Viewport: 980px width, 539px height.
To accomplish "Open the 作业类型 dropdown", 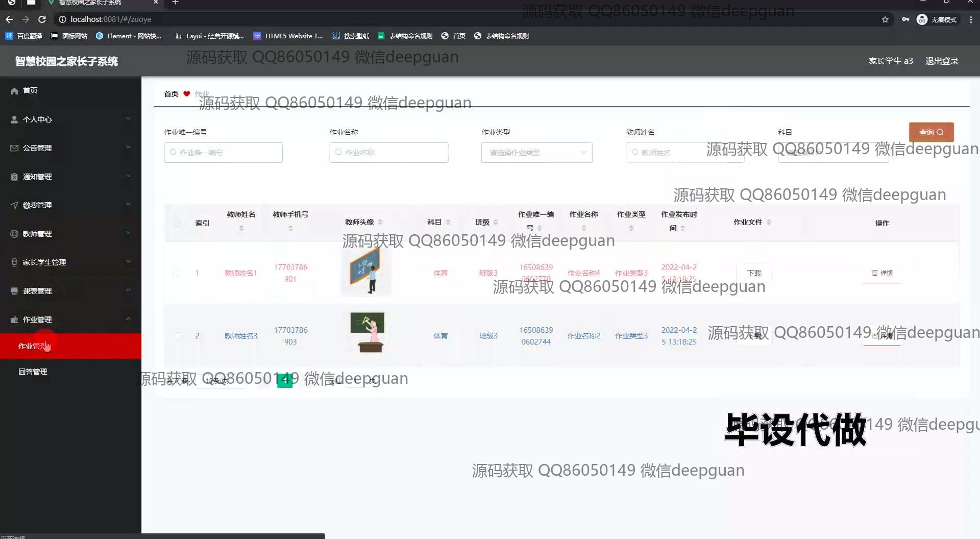I will click(x=536, y=153).
